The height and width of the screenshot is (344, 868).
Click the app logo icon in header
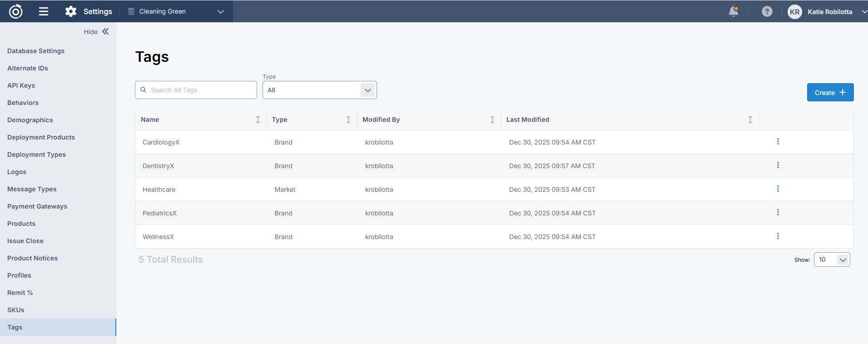click(x=15, y=11)
